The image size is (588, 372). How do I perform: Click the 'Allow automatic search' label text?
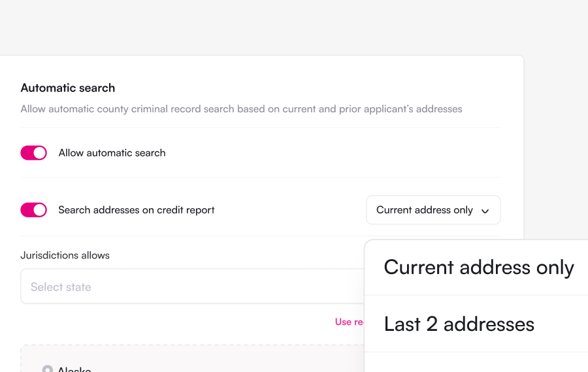click(x=112, y=153)
